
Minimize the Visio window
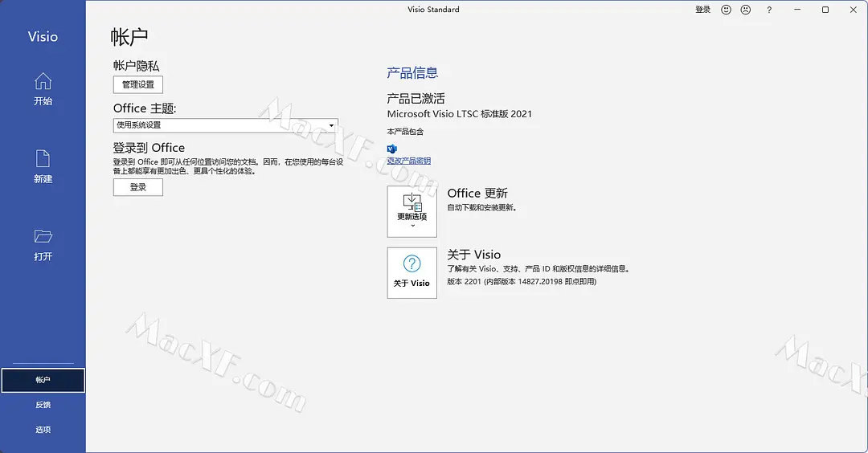[797, 10]
